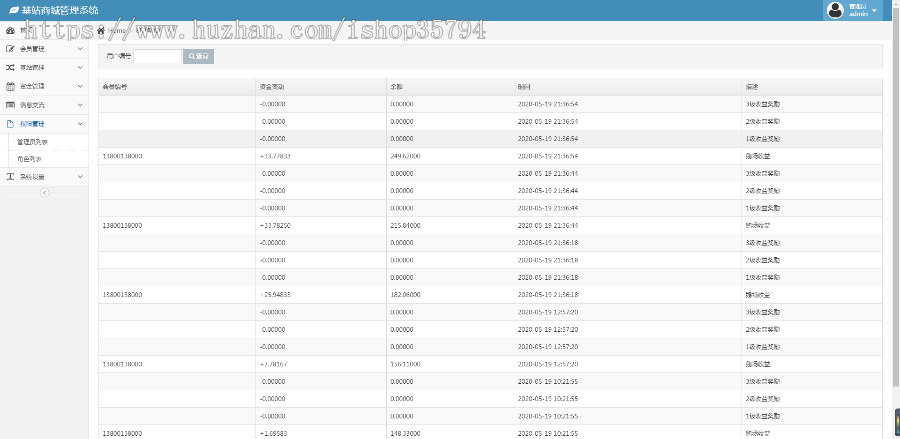Expand the 基站管理 menu chevron

[80, 68]
